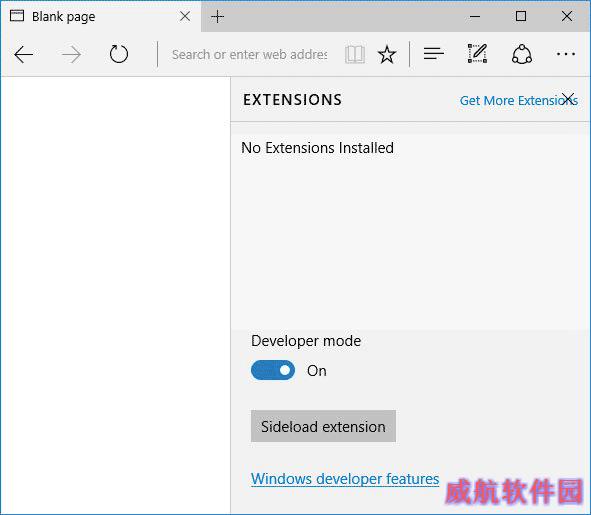Image resolution: width=591 pixels, height=515 pixels.
Task: Open Reading view book icon
Action: click(x=355, y=55)
